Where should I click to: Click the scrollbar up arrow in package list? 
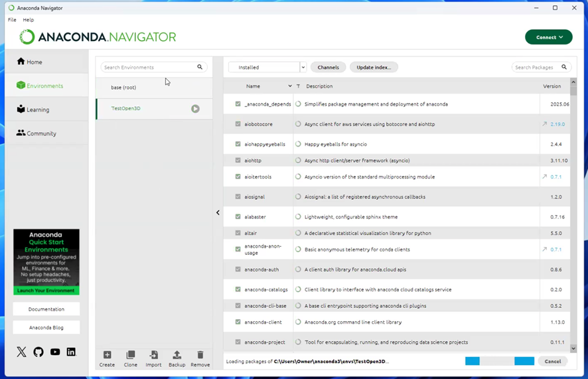click(x=573, y=82)
